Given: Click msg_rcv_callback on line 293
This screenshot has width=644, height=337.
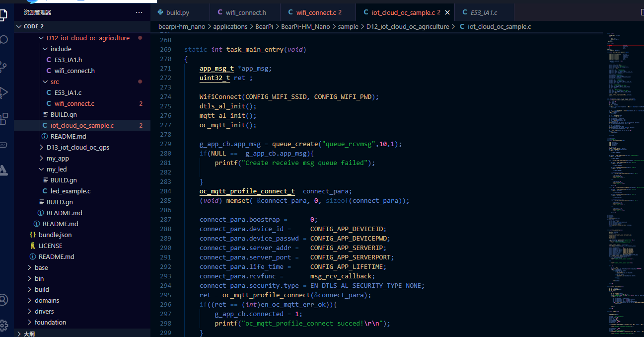Looking at the screenshot, I should pos(341,276).
